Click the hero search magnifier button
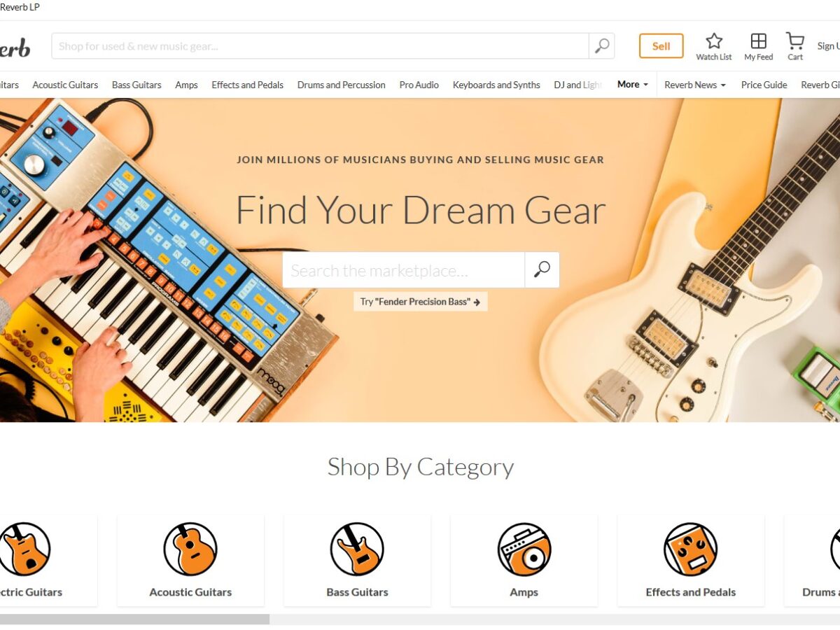The height and width of the screenshot is (630, 840). pos(542,270)
